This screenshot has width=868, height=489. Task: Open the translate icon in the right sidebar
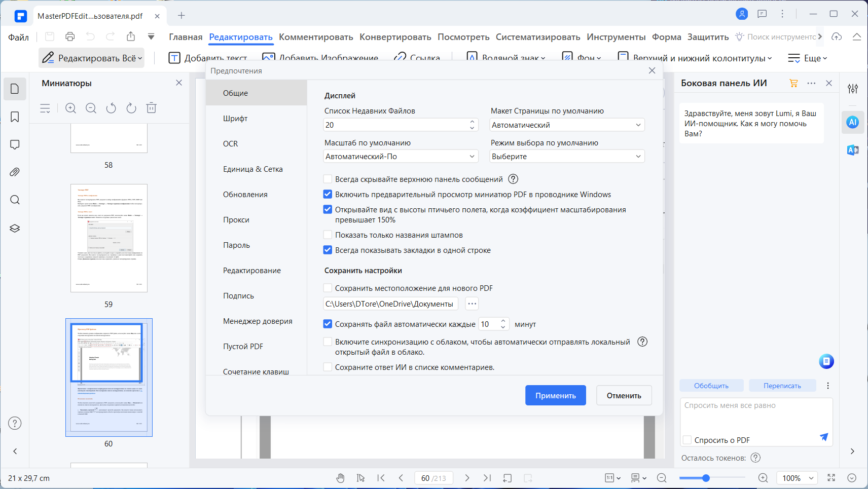click(853, 150)
